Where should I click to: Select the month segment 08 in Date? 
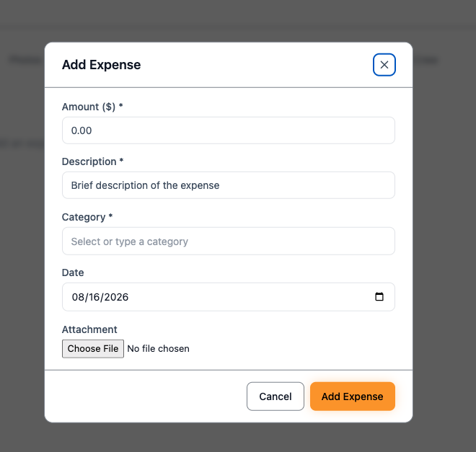tap(78, 297)
